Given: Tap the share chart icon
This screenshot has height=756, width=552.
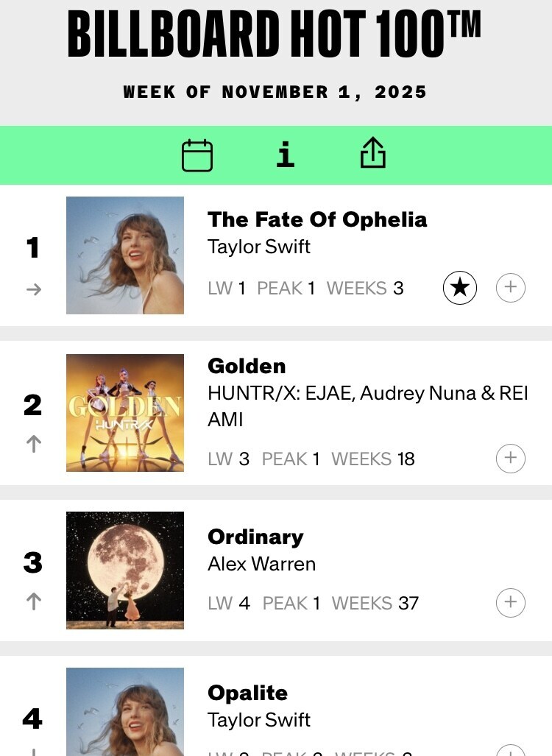Looking at the screenshot, I should click(x=373, y=154).
